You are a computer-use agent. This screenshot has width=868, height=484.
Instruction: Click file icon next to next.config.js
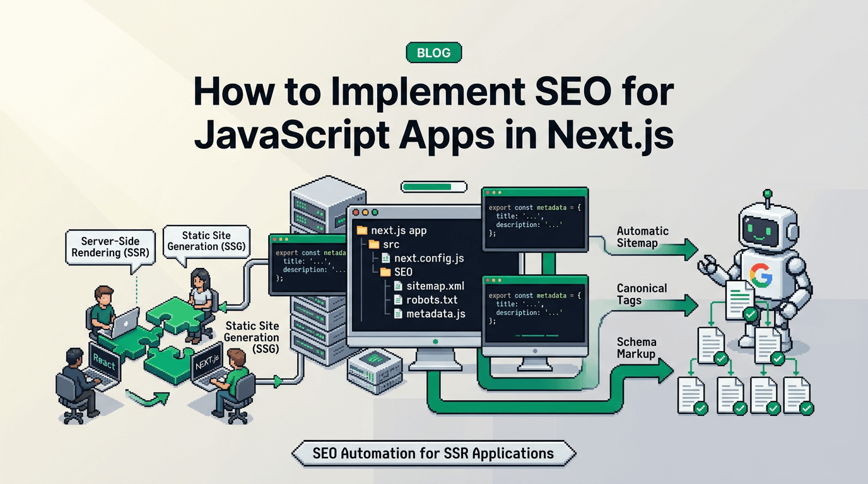click(385, 258)
